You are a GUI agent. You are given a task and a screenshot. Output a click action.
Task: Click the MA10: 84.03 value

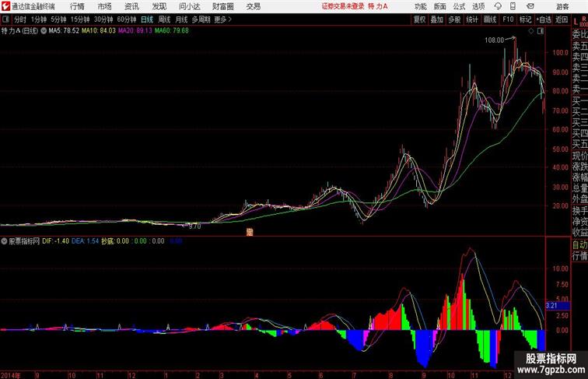pyautogui.click(x=99, y=31)
